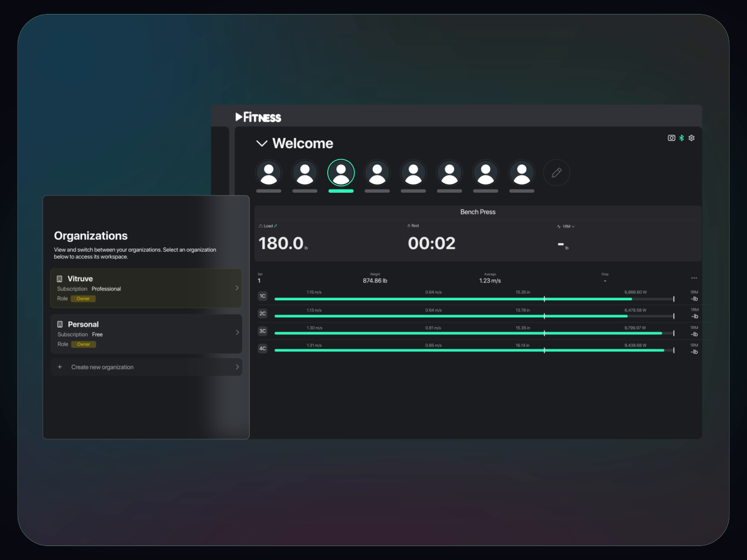Click the pencil edit athletes button

click(x=557, y=173)
